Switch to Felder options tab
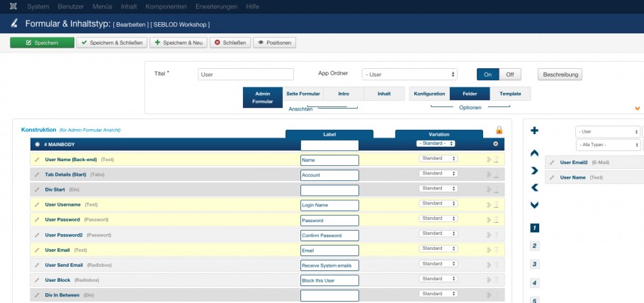Screen dimensions: 644x303 tap(470, 94)
